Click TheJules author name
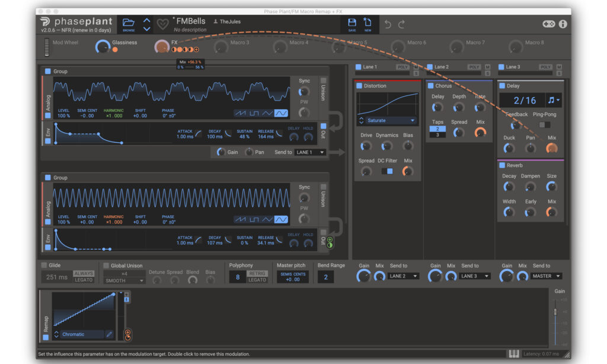607x364 pixels. pyautogui.click(x=230, y=22)
